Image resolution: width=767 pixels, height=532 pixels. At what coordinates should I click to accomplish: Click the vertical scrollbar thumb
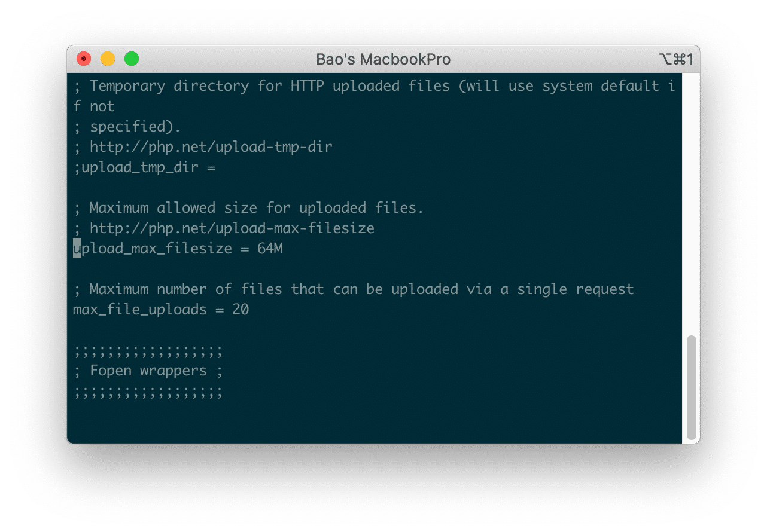(x=691, y=387)
